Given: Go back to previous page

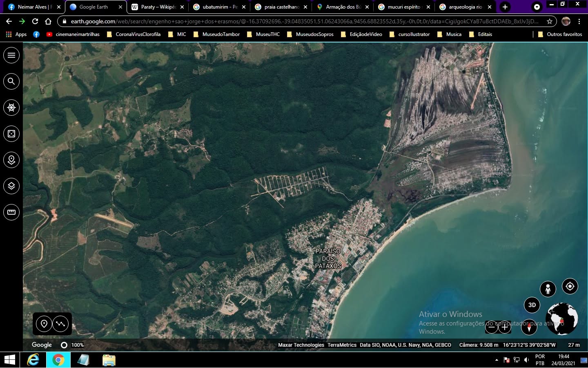Looking at the screenshot, I should coord(9,21).
